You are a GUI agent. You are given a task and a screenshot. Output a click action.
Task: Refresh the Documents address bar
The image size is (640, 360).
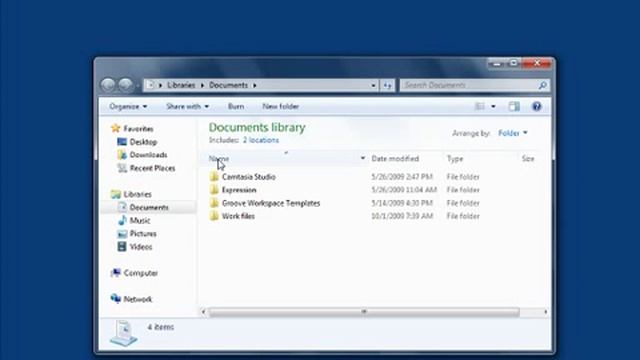pos(387,85)
